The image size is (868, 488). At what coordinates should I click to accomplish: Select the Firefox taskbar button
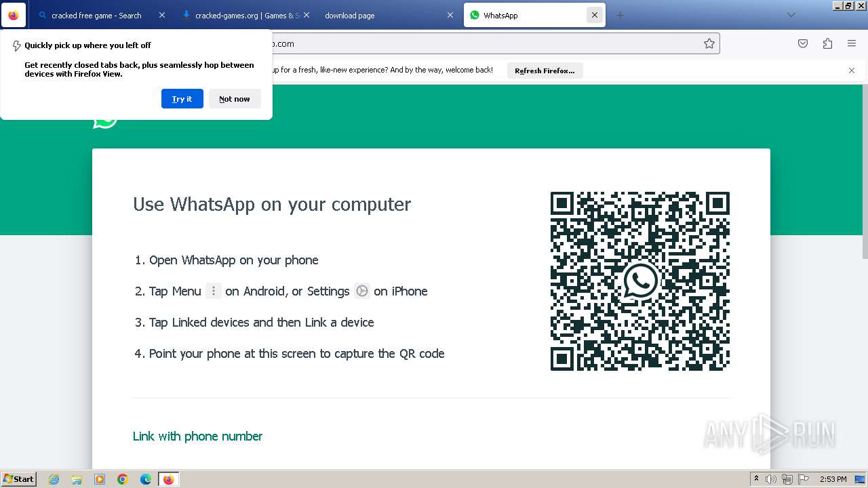coord(168,479)
